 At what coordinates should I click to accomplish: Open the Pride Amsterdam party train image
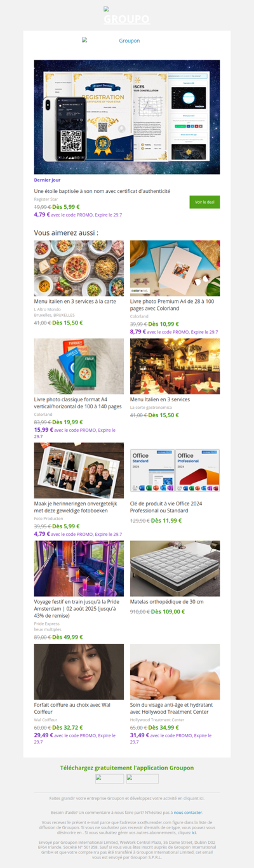tap(79, 568)
